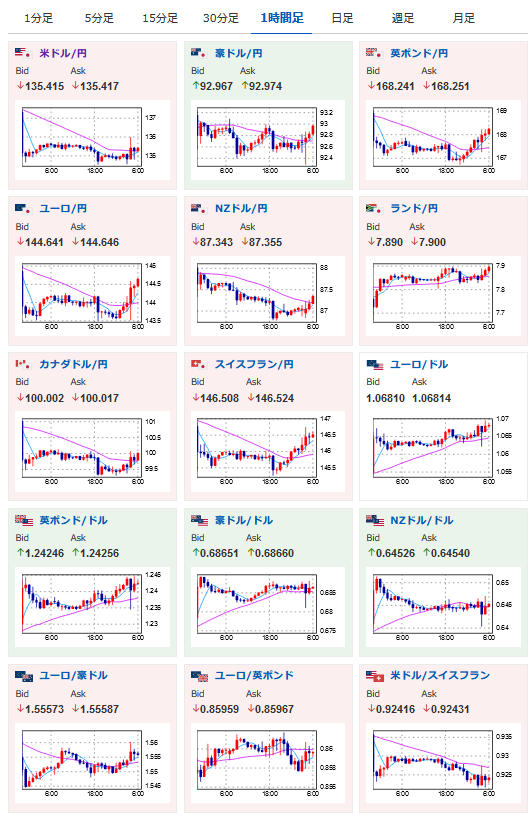
Task: Click the US/Japan flag icon for 米ドル/円
Action: click(23, 53)
